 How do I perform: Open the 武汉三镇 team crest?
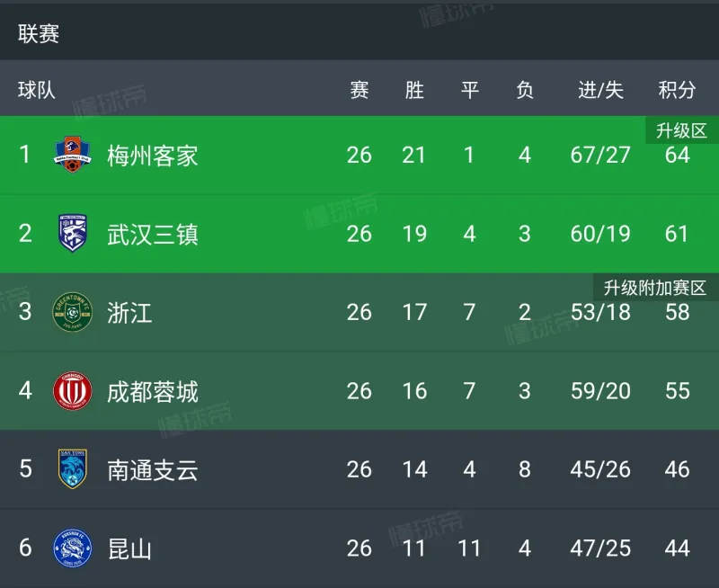click(73, 233)
